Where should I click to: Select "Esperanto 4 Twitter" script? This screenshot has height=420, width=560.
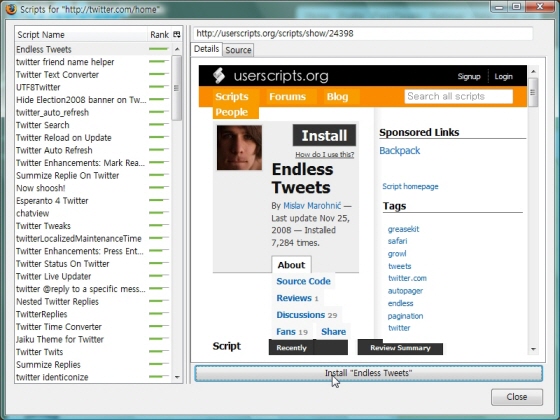point(93,201)
